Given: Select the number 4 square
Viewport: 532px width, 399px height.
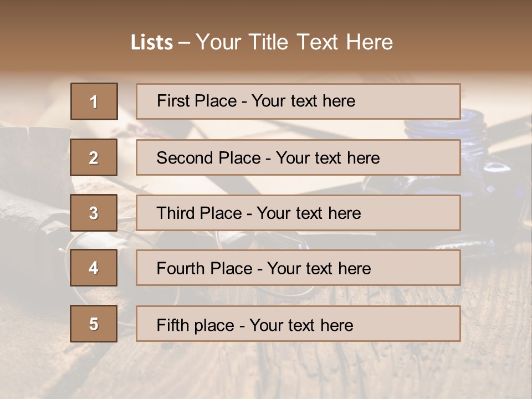Looking at the screenshot, I should point(94,268).
